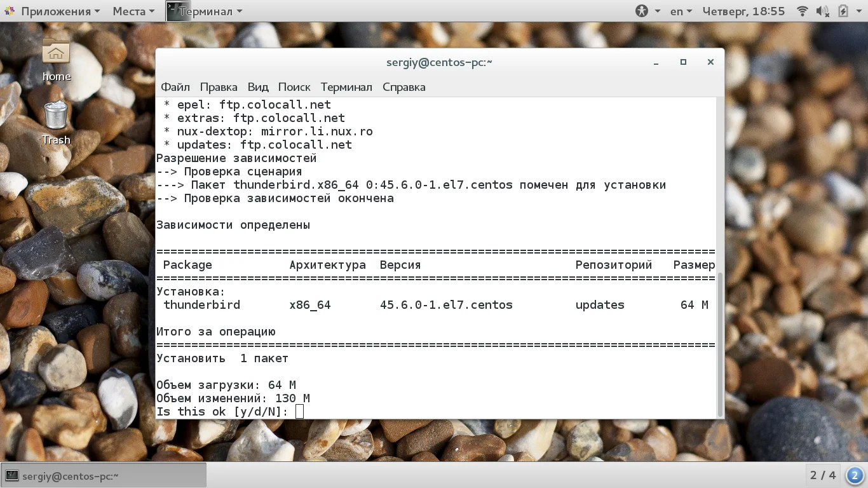The width and height of the screenshot is (868, 488).
Task: Click the sergiy@centos-pc taskbar window button
Action: tap(104, 475)
